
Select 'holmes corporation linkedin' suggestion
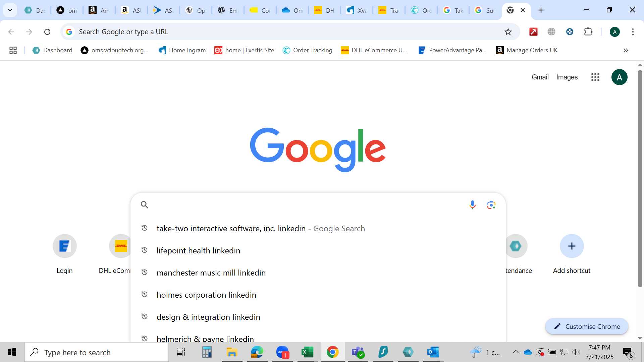318,295
